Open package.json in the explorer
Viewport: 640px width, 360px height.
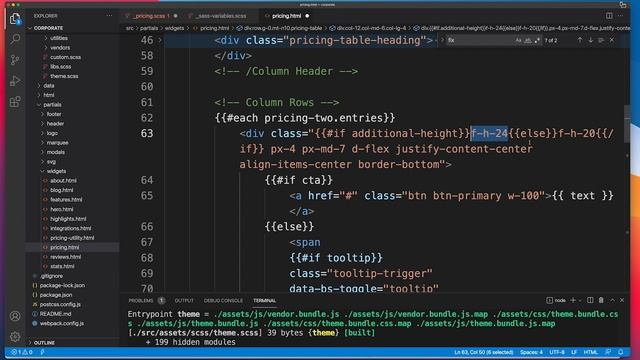tap(56, 295)
